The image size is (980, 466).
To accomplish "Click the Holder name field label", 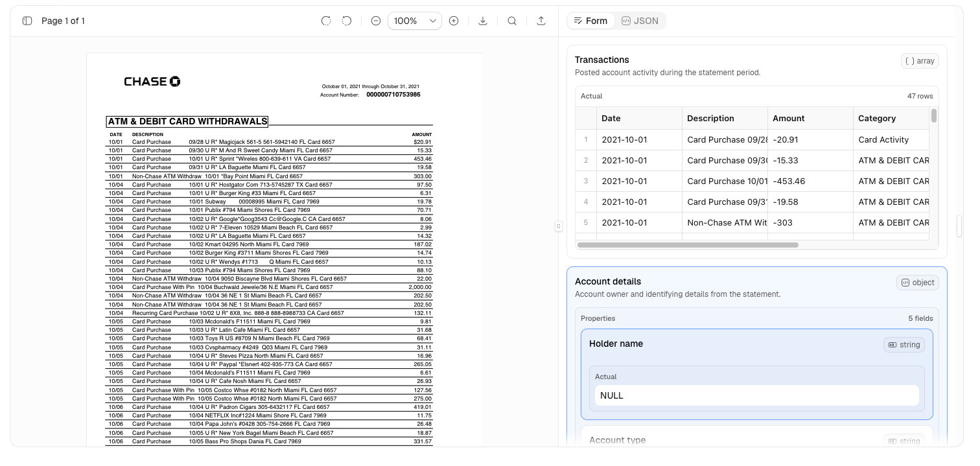I will pyautogui.click(x=616, y=344).
